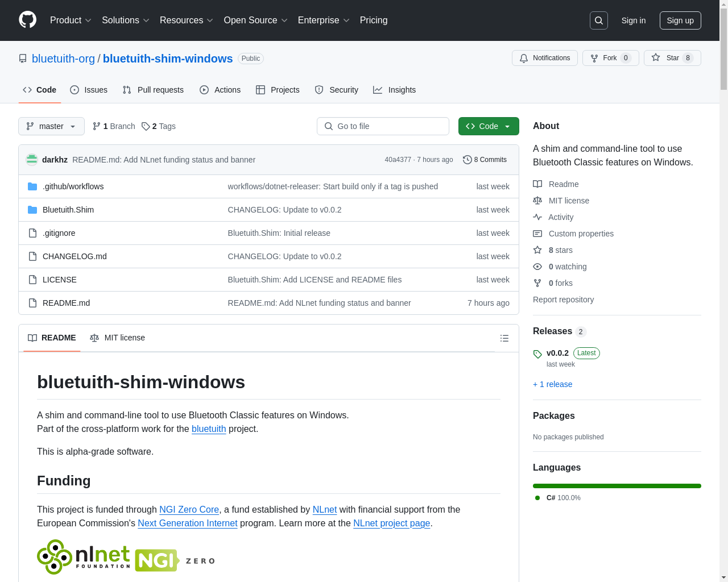Click the clock history icon for 8 Commits
Screen dimensions: 728x582
click(468, 160)
